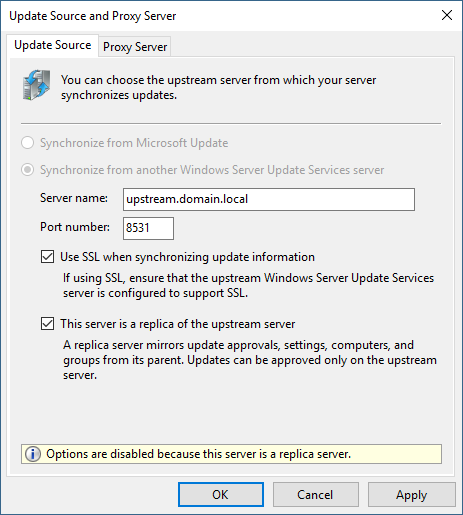The height and width of the screenshot is (515, 463).
Task: Click the Use SSL label text
Action: [187, 257]
